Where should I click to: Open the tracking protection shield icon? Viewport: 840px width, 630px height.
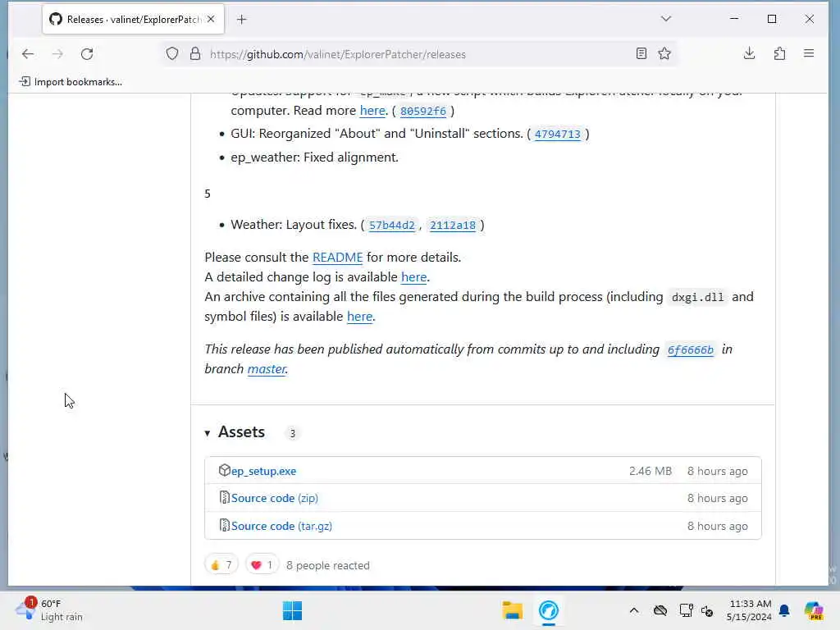[x=172, y=53]
